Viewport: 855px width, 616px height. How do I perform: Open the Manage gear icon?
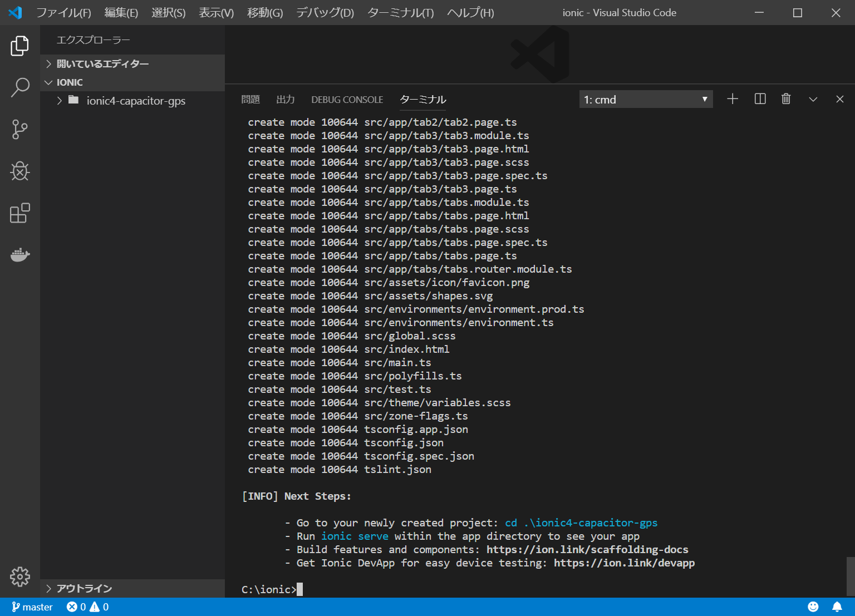point(19,576)
